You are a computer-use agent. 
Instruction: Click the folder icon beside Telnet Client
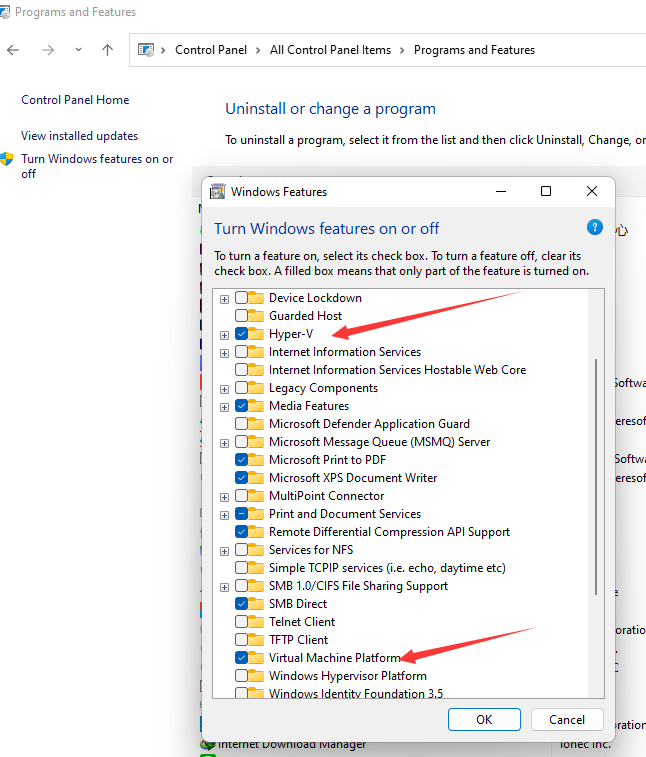click(x=256, y=621)
